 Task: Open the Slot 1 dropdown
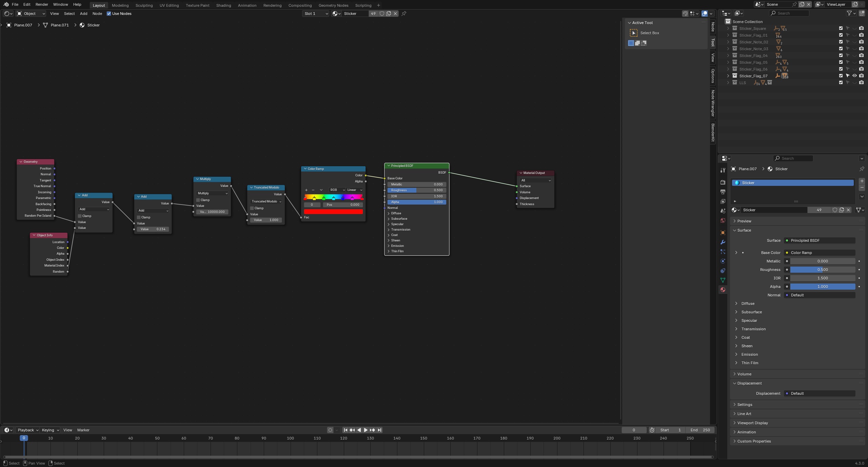point(316,14)
